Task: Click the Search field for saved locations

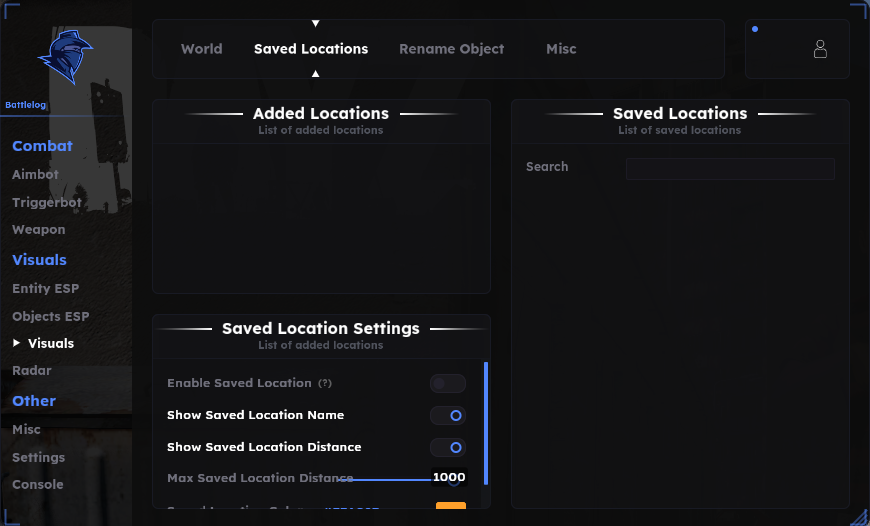Action: coord(730,169)
